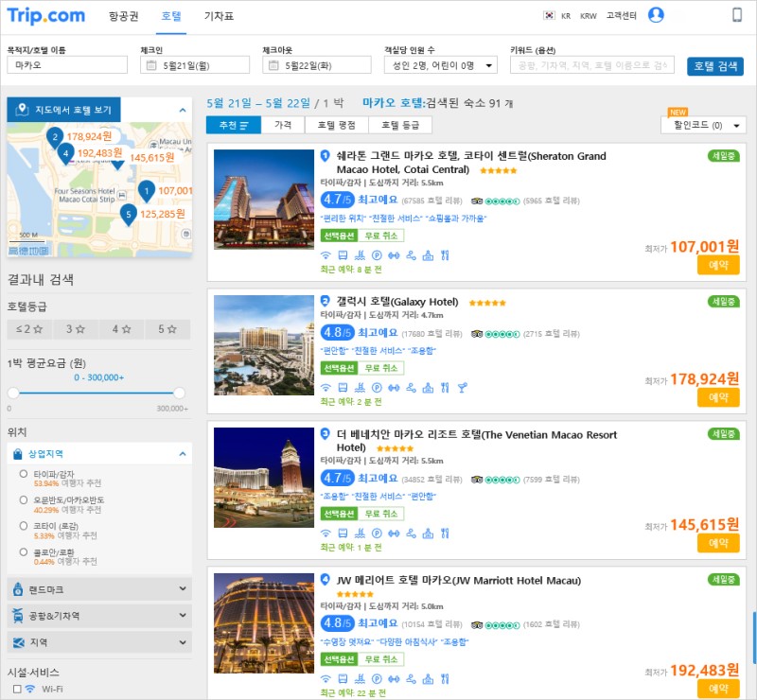Click the 호텔 검색 search button
The height and width of the screenshot is (700, 757).
715,66
